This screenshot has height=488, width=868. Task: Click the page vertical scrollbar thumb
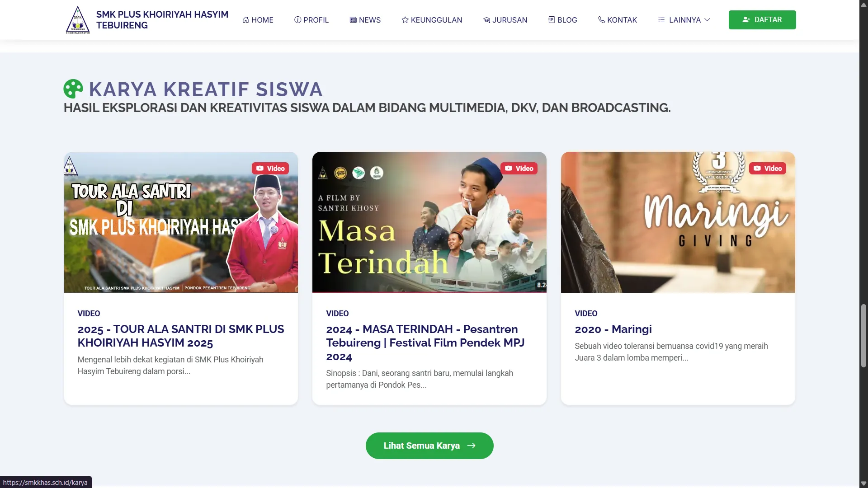coord(863,335)
